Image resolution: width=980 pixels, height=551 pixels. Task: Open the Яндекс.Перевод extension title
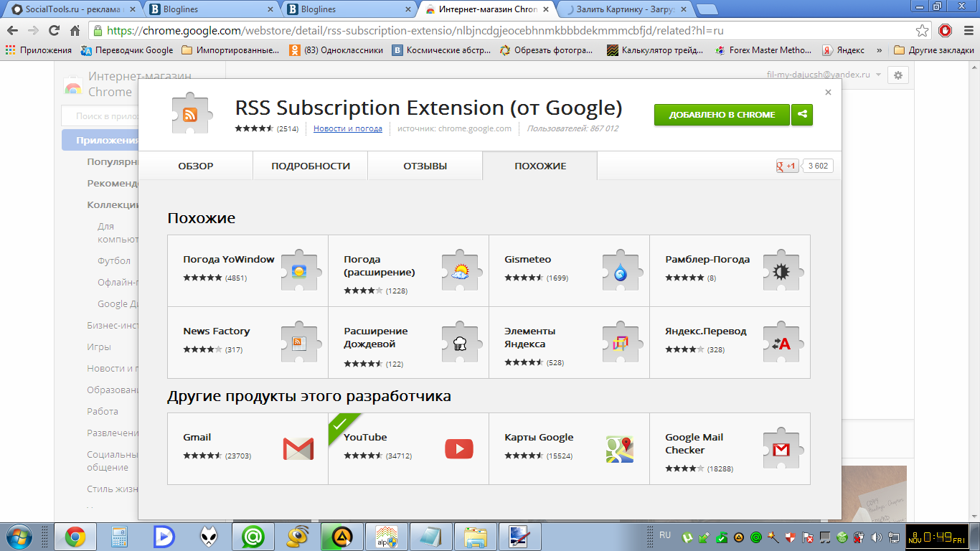pyautogui.click(x=706, y=331)
